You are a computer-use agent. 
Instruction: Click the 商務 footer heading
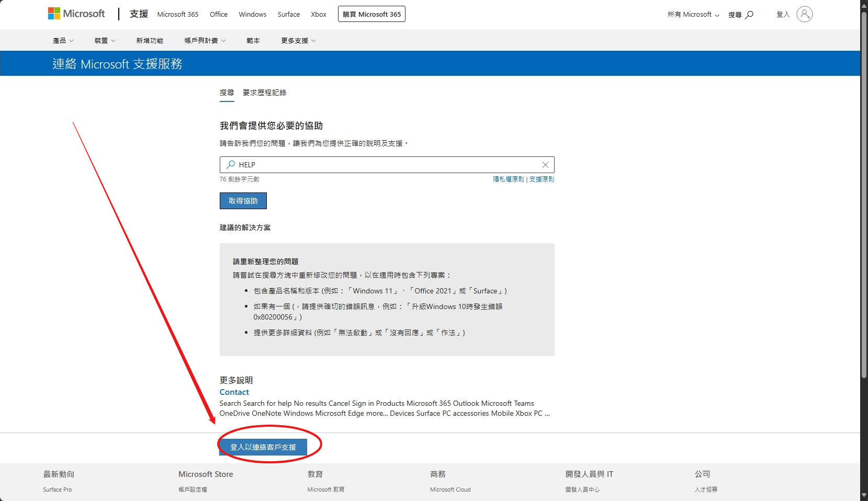pos(438,474)
